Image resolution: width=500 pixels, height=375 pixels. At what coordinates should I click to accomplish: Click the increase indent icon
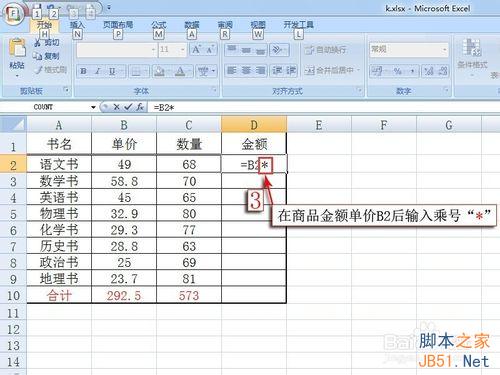tap(291, 71)
